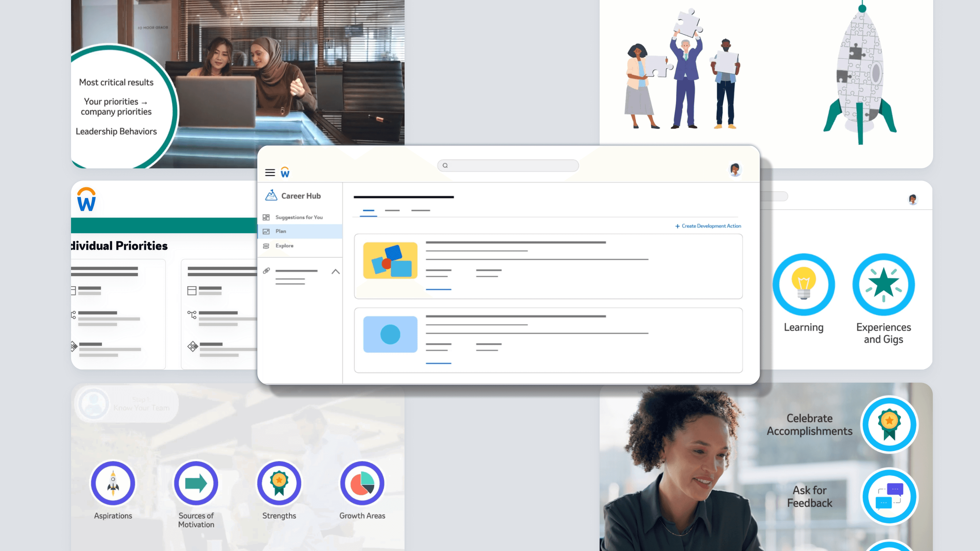980x551 pixels.
Task: Select the first underlined tab
Action: 368,211
